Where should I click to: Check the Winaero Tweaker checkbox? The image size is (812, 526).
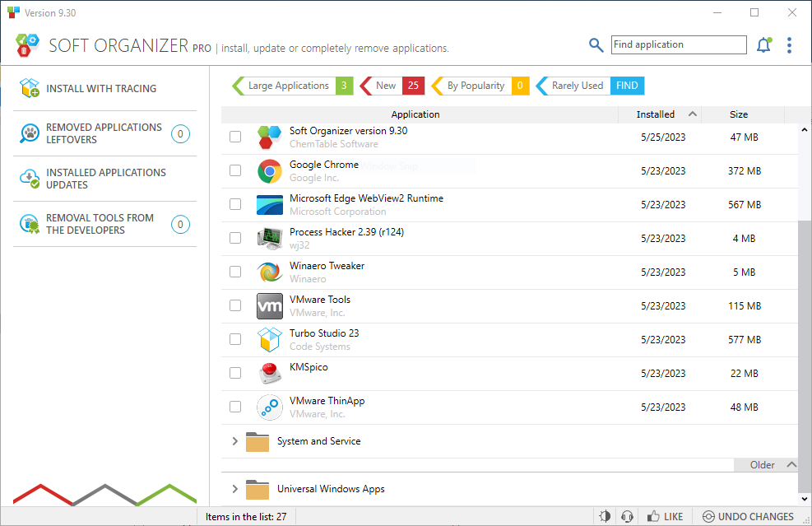pyautogui.click(x=235, y=271)
